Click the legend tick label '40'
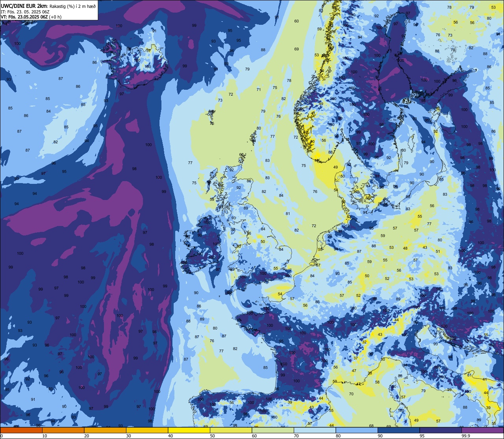 [x=170, y=436]
